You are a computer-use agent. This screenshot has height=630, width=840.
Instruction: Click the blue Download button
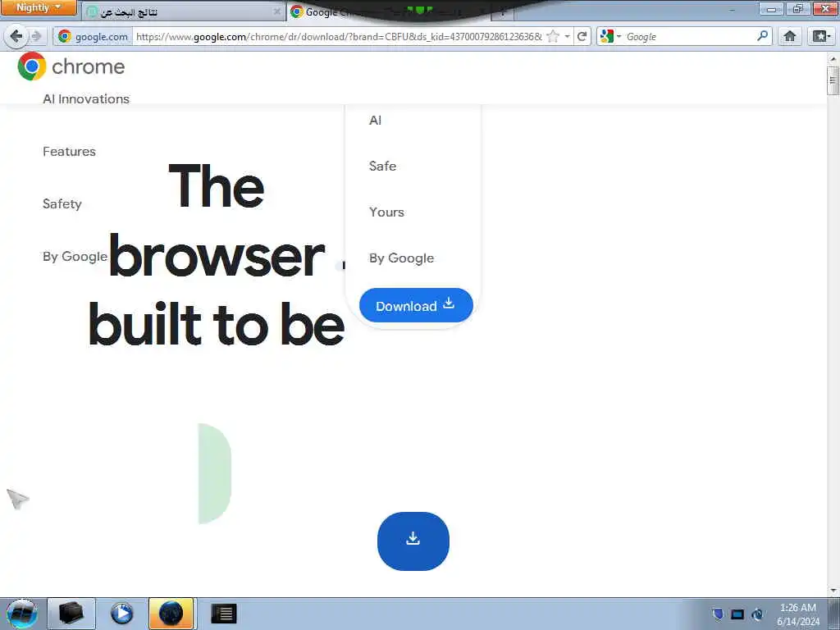[x=416, y=305]
